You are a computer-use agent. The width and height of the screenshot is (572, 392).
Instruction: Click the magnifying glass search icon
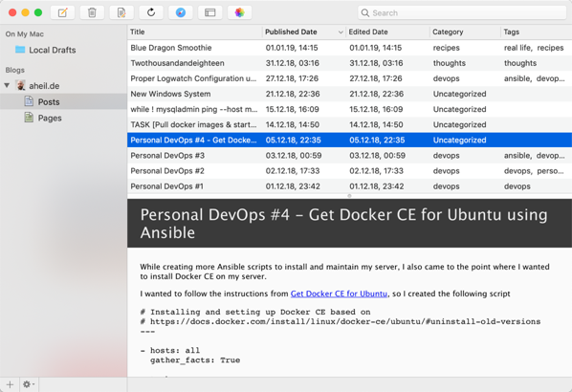[x=364, y=13]
